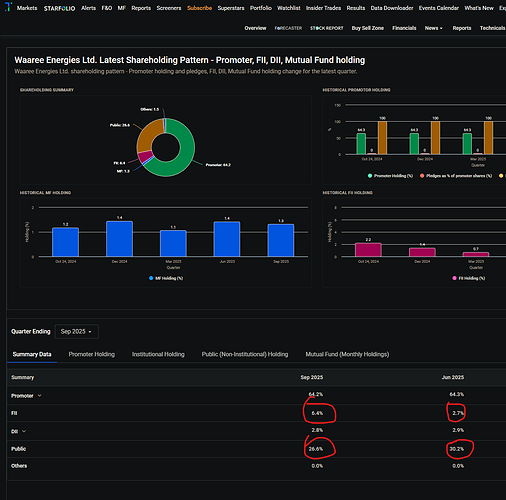506x500 pixels.
Task: Click the Summary column header
Action: (x=23, y=377)
